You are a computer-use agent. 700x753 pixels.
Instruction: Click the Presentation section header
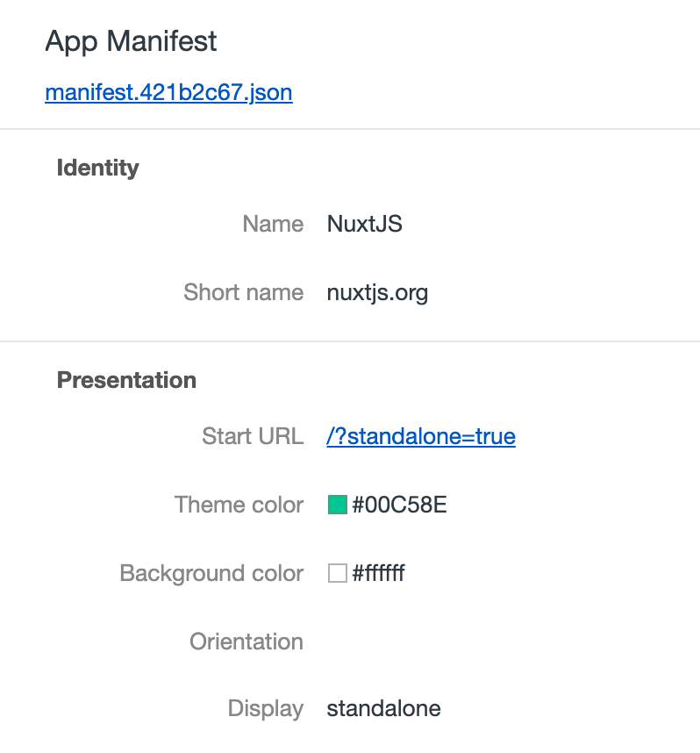click(126, 381)
